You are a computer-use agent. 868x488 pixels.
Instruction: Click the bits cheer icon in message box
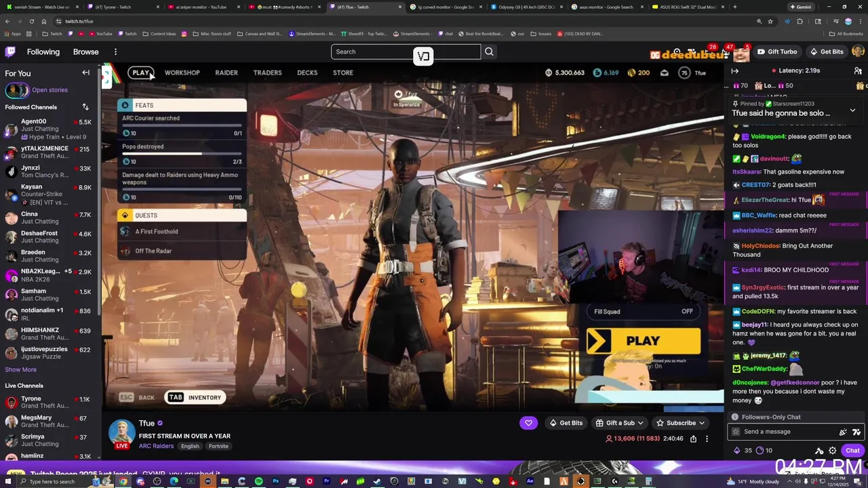tap(843, 432)
